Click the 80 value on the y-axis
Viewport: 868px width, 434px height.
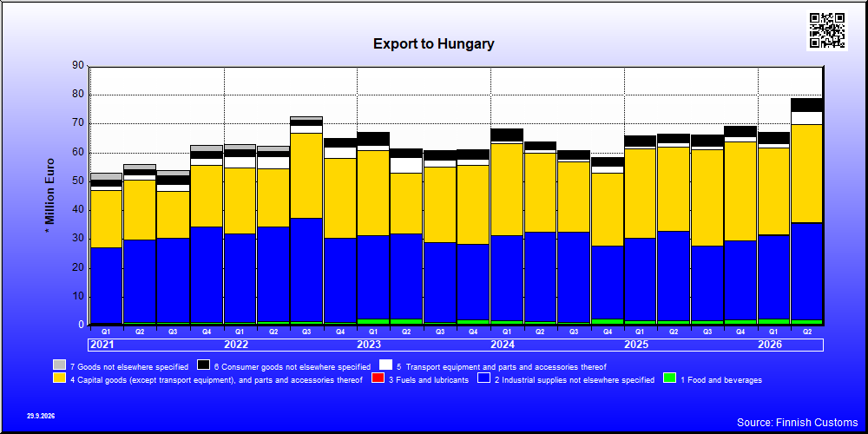[78, 94]
